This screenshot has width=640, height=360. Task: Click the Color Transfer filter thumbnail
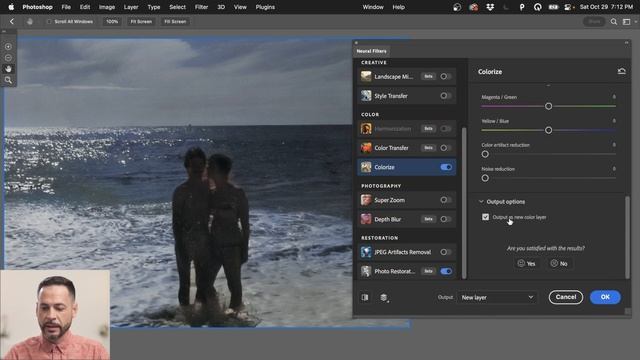click(x=366, y=148)
